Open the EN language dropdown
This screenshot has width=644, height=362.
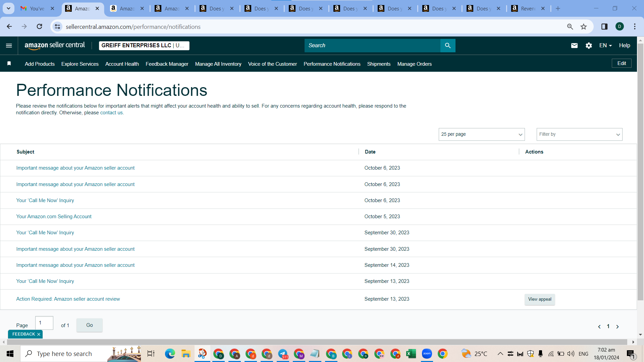(x=605, y=46)
